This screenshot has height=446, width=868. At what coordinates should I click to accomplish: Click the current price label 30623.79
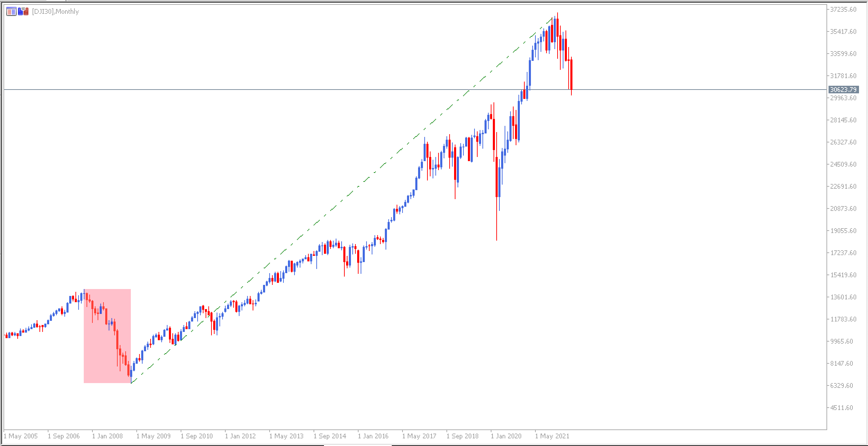point(843,90)
